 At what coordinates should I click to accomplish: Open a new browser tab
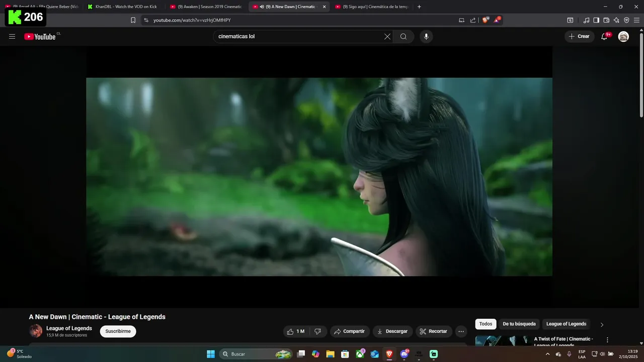click(419, 7)
